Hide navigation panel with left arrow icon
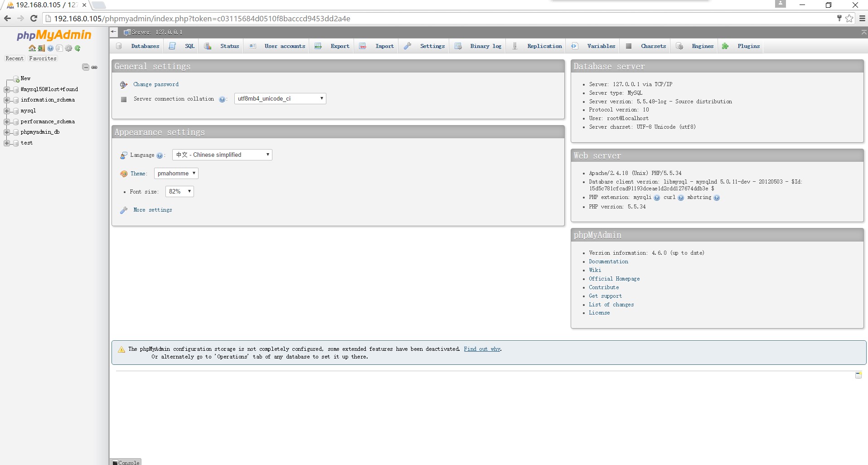The width and height of the screenshot is (868, 465). coord(114,32)
